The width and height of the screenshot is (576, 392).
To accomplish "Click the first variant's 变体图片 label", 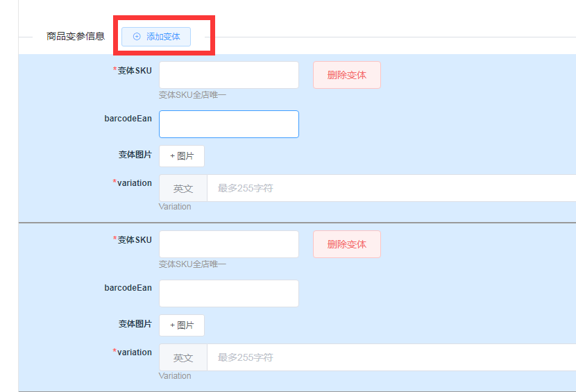I will 135,155.
